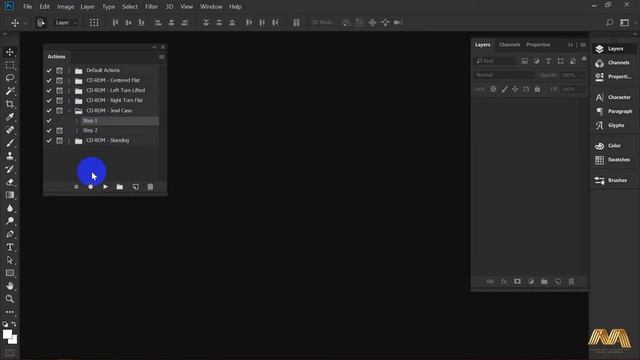The image size is (640, 360).
Task: Open the File menu
Action: [28, 7]
